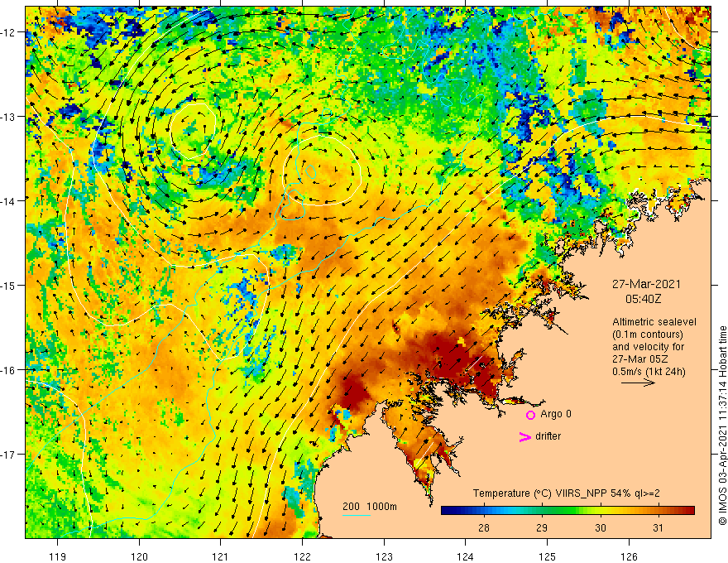Click the latitude axis label -17

9,455
